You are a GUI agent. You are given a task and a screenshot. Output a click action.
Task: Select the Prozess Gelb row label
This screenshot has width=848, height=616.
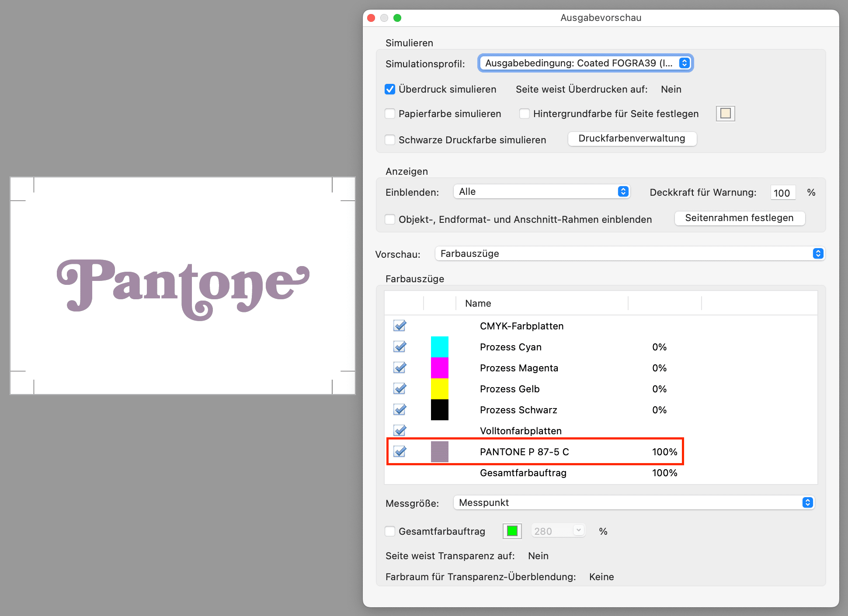pos(510,389)
